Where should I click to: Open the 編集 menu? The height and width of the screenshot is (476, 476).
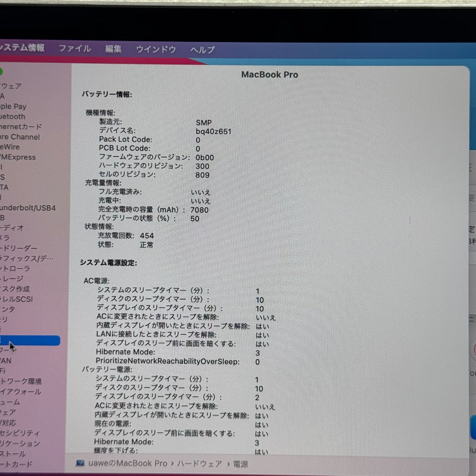[113, 49]
